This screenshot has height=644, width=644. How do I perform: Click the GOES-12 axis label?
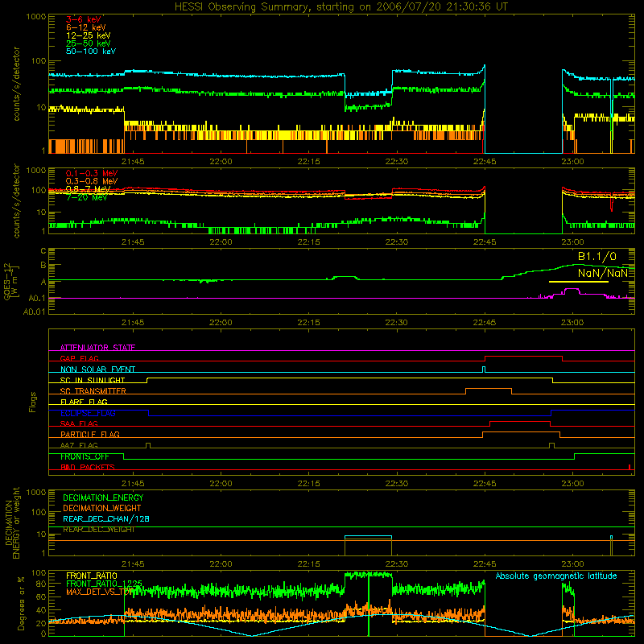coord(10,281)
